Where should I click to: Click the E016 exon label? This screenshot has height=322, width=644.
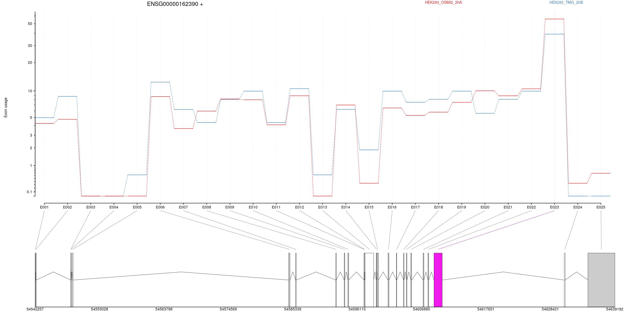tap(392, 207)
